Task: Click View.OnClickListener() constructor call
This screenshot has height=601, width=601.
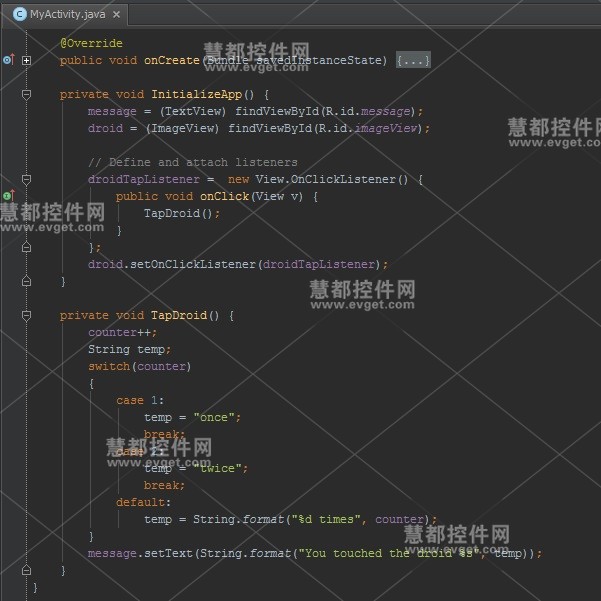Action: 332,179
